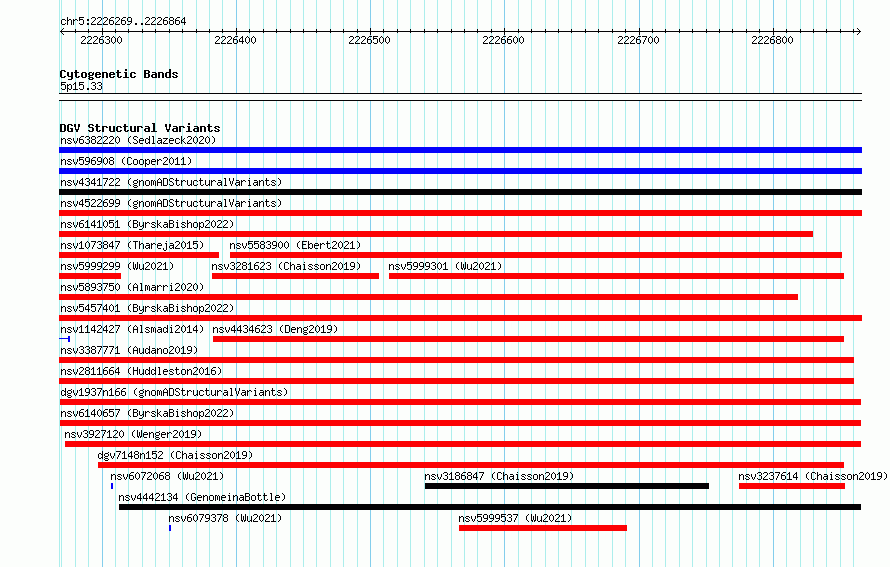Image resolution: width=890 pixels, height=567 pixels.
Task: Select the black nsv4341722 gnomAD variant bar
Action: (460, 192)
